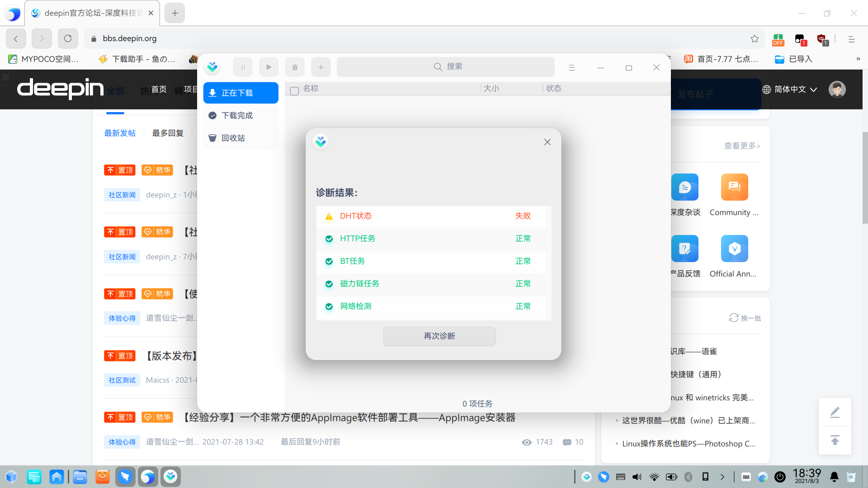Close the diagnosis result dialog

(547, 142)
